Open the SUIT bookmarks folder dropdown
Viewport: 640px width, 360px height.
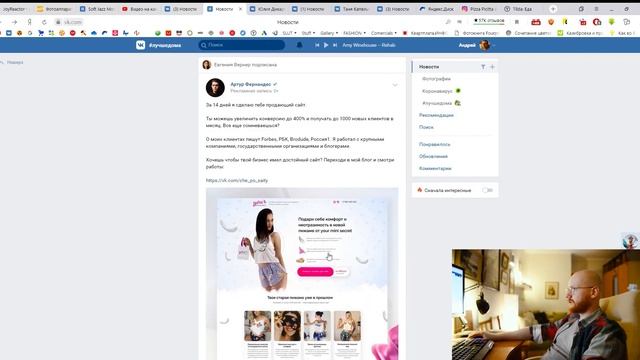(289, 33)
